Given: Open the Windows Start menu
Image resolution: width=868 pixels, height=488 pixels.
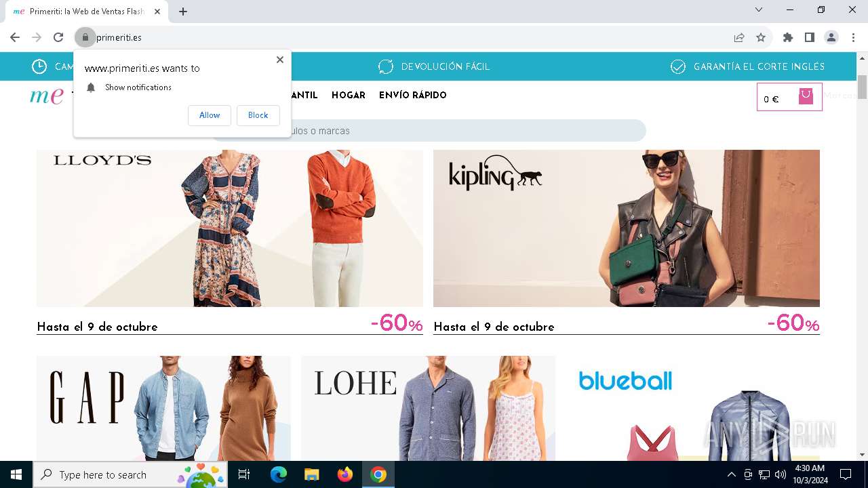Looking at the screenshot, I should click(x=16, y=474).
